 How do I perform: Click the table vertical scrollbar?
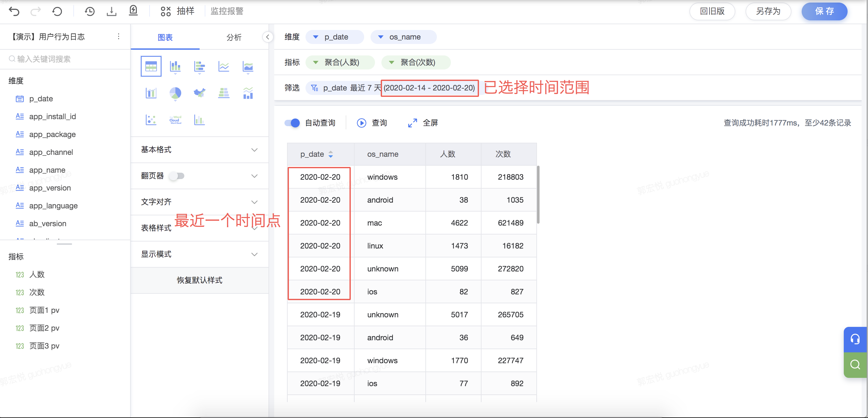coord(538,195)
